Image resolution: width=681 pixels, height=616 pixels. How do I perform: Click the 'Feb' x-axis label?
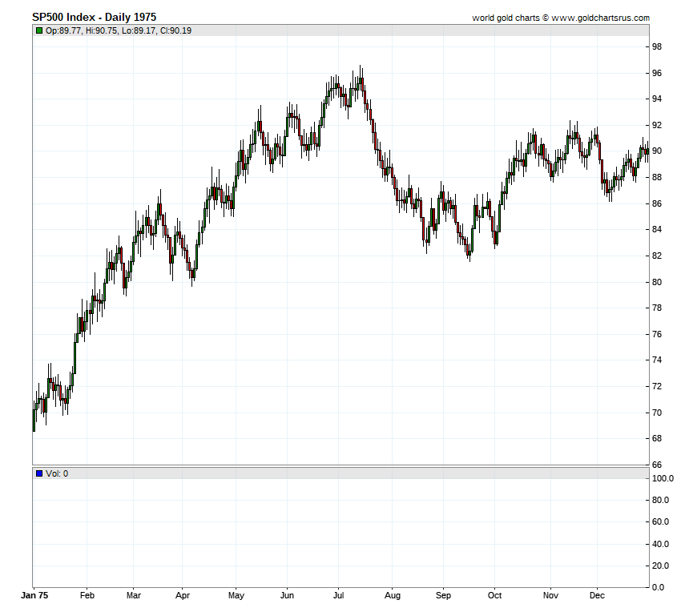tap(87, 596)
